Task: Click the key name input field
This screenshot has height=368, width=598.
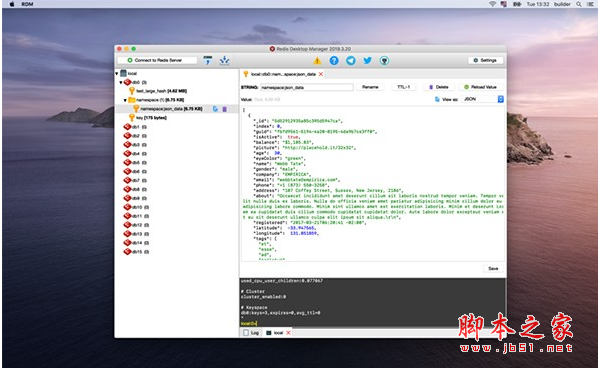Action: click(307, 87)
